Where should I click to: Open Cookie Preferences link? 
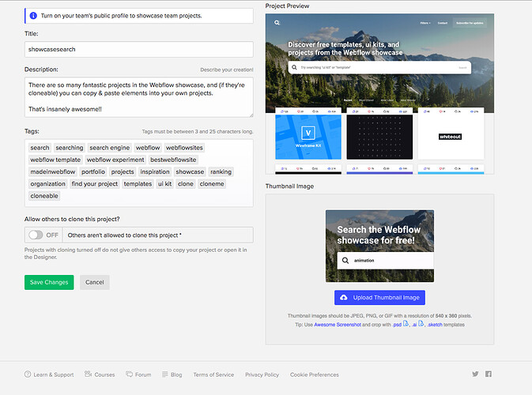pyautogui.click(x=314, y=374)
